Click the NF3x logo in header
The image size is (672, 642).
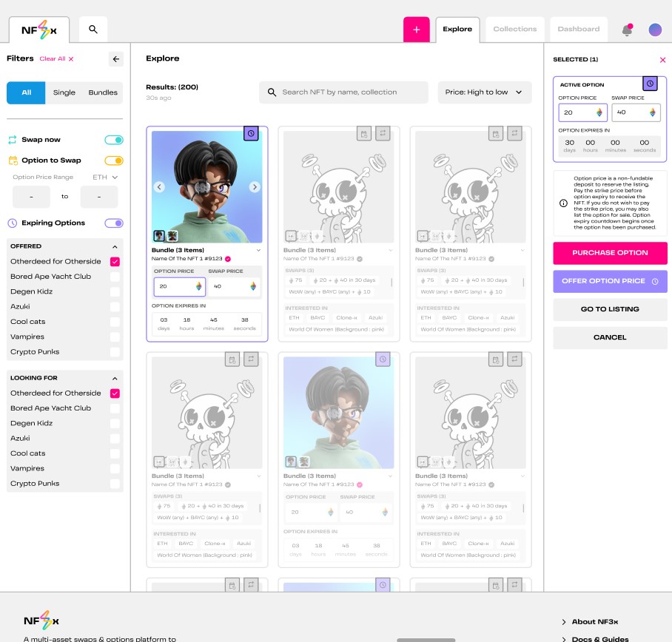point(38,30)
